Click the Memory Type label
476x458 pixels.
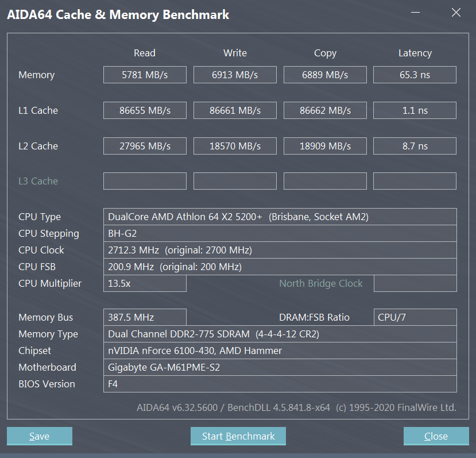[x=48, y=334]
